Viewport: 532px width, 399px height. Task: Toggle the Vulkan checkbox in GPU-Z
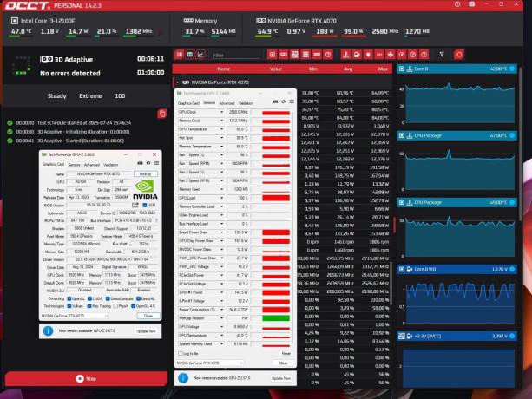[69, 306]
